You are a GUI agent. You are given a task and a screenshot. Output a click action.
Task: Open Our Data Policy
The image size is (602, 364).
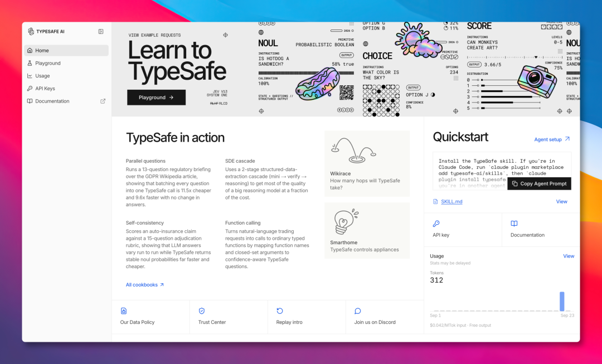click(x=151, y=317)
